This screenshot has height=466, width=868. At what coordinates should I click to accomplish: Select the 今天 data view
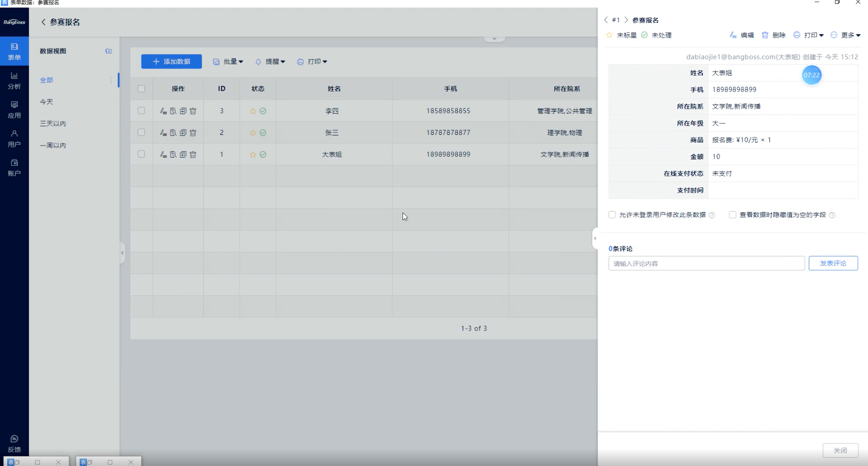coord(47,102)
